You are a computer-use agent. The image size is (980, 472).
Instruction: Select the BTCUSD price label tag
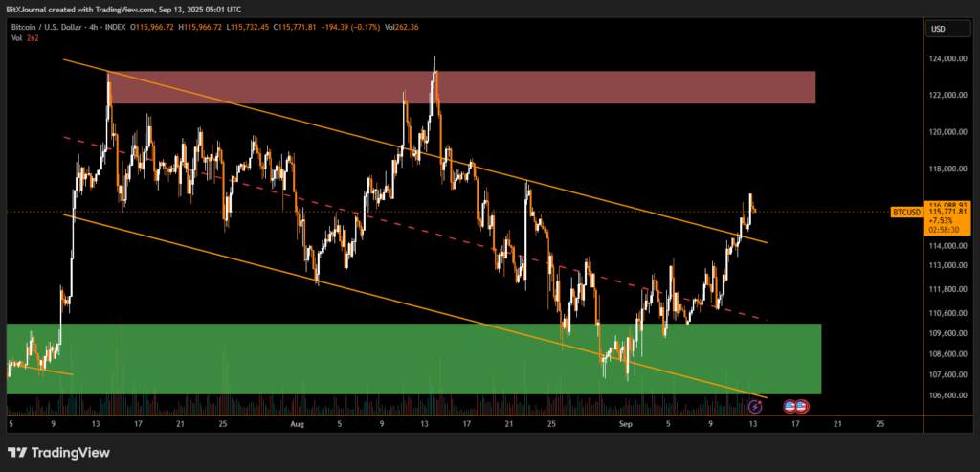[x=905, y=212]
